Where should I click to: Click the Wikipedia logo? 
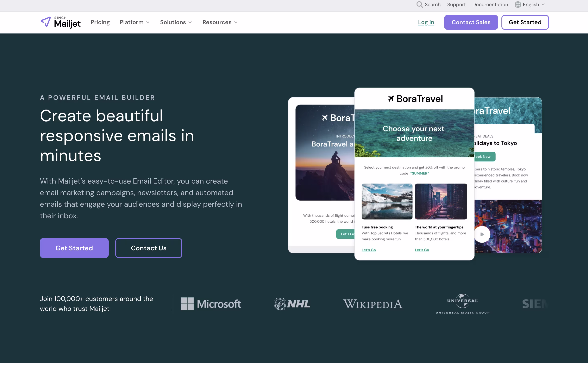(x=373, y=304)
